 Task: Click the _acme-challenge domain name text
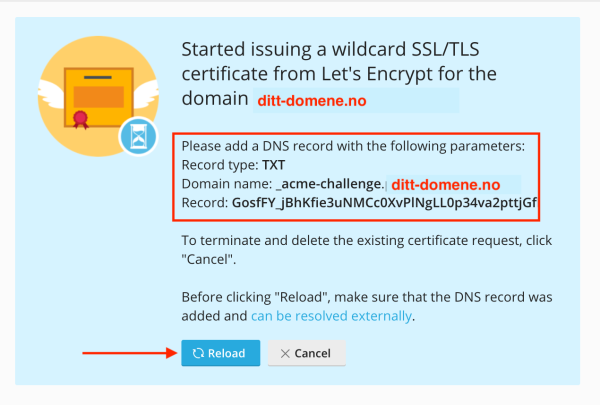tap(330, 184)
